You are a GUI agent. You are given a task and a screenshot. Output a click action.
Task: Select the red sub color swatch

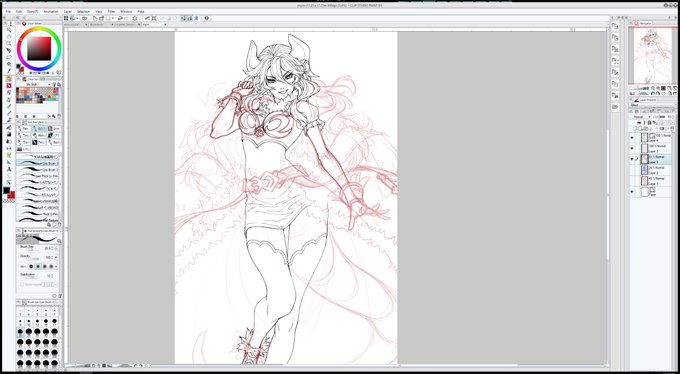tap(11, 195)
